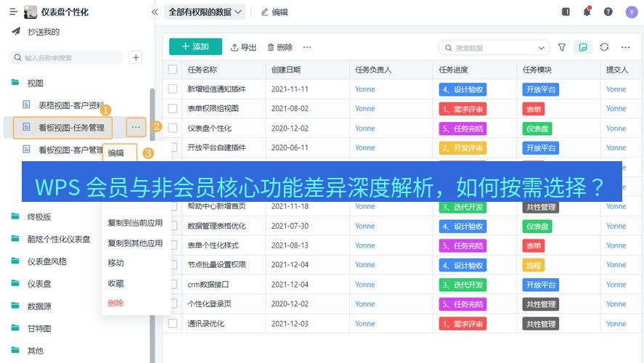Check the row 表单权限组视图

tap(173, 108)
